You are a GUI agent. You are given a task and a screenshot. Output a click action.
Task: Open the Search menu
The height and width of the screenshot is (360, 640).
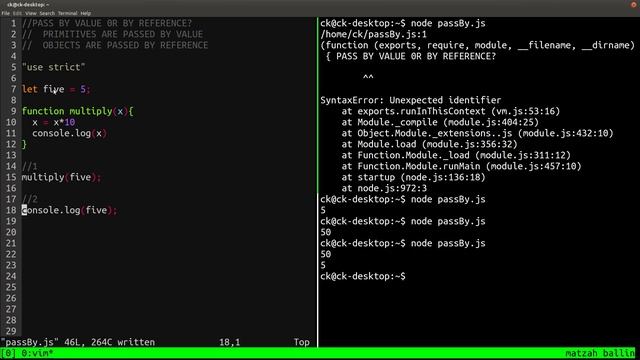tap(47, 13)
